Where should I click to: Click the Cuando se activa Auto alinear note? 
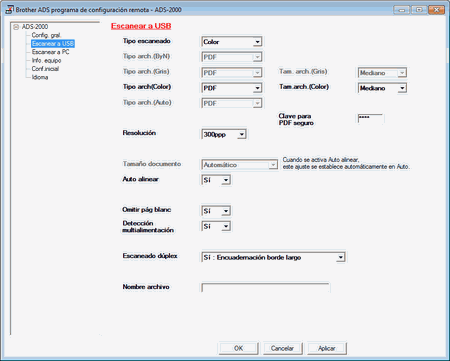[346, 163]
